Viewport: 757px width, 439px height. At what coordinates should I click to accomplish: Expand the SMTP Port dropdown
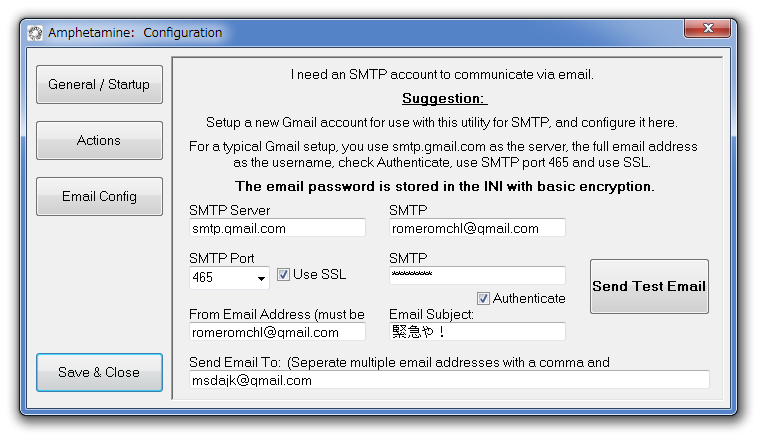coord(261,278)
